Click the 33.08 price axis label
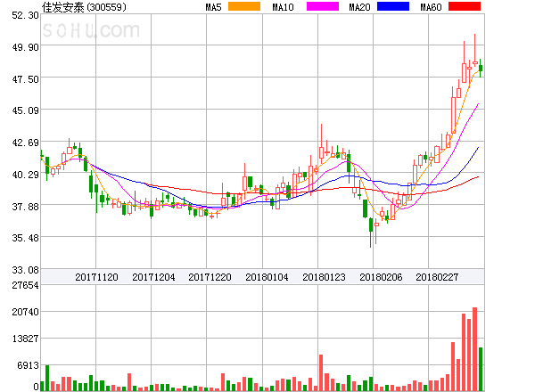 pyautogui.click(x=25, y=270)
